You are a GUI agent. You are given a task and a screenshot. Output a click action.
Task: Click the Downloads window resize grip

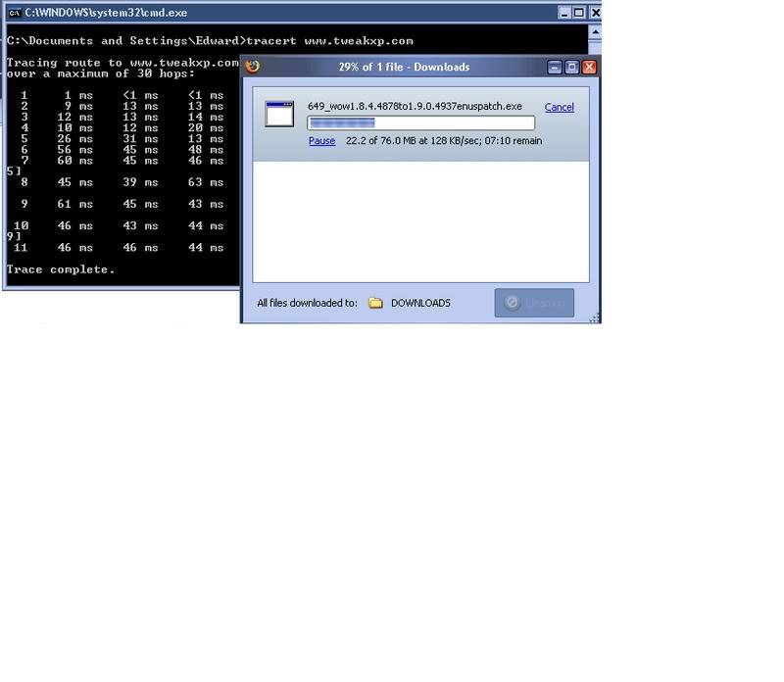point(594,317)
